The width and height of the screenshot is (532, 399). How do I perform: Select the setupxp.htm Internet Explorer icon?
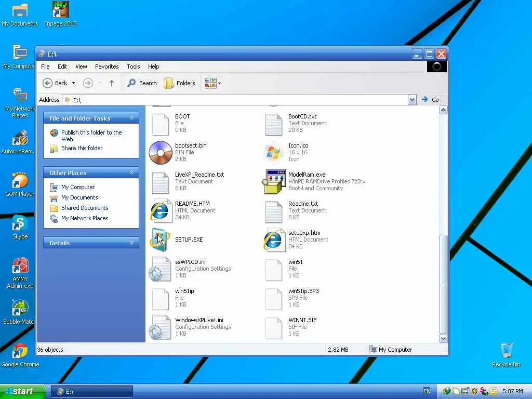point(274,240)
